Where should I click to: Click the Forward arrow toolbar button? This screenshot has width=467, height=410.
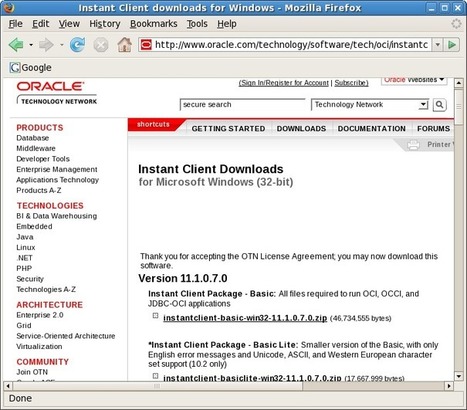click(x=46, y=45)
